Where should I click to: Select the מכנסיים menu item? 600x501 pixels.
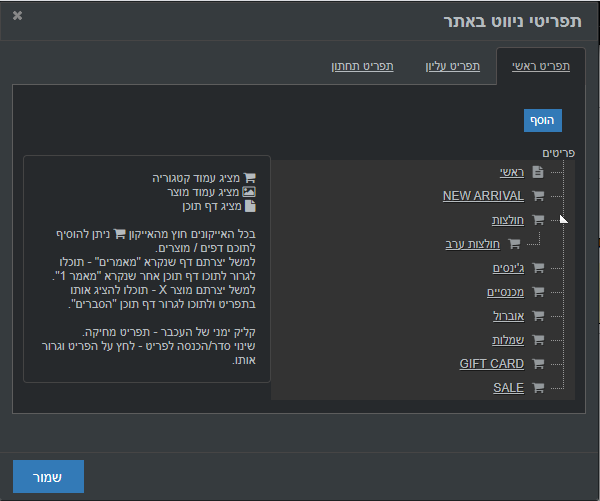pyautogui.click(x=505, y=292)
